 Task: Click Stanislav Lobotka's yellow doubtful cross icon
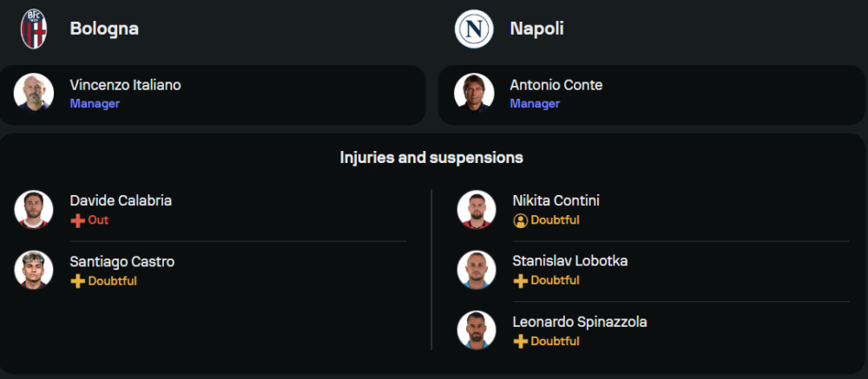[521, 281]
